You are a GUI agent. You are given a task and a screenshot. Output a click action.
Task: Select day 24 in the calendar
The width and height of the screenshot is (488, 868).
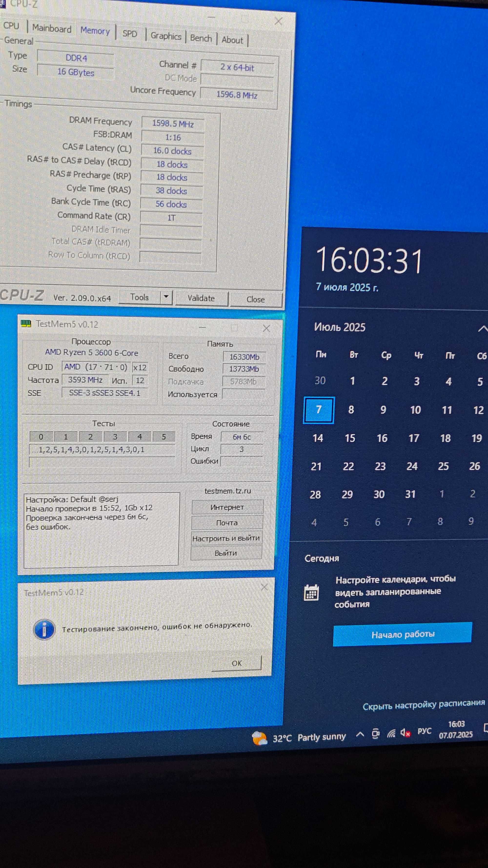(412, 466)
